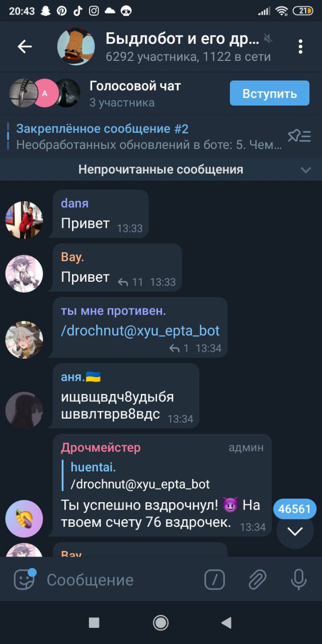
Task: Open the bot commands slash button
Action: 215,580
